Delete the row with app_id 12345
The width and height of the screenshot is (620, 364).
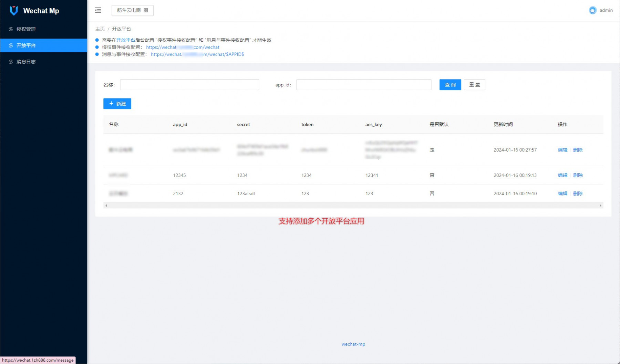[578, 175]
